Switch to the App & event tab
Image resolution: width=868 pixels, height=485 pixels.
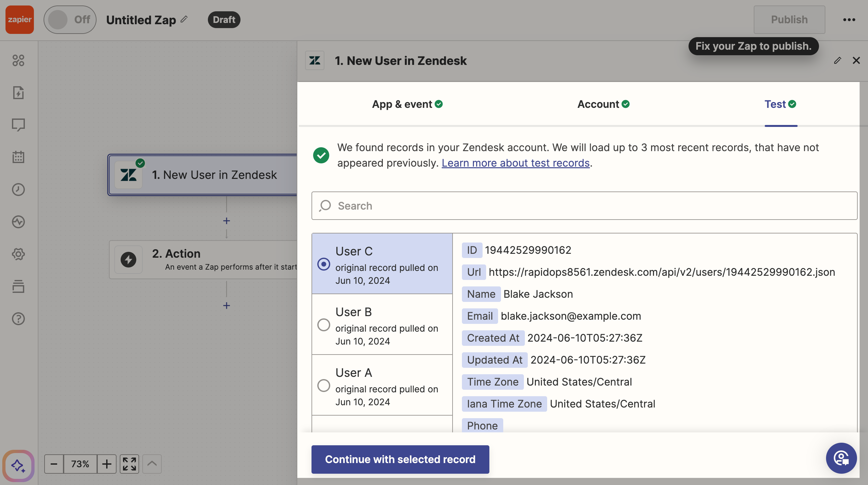point(407,104)
